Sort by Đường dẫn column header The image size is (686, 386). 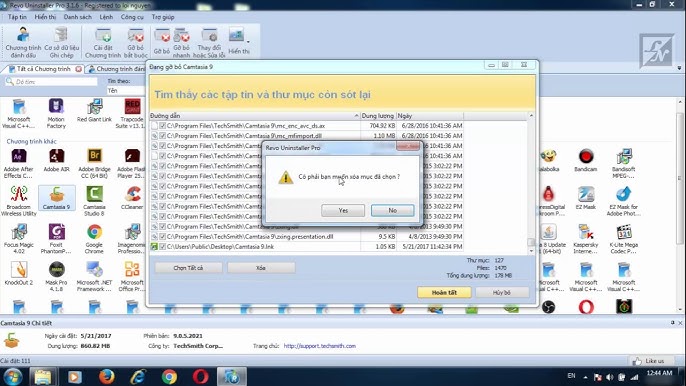click(x=255, y=116)
